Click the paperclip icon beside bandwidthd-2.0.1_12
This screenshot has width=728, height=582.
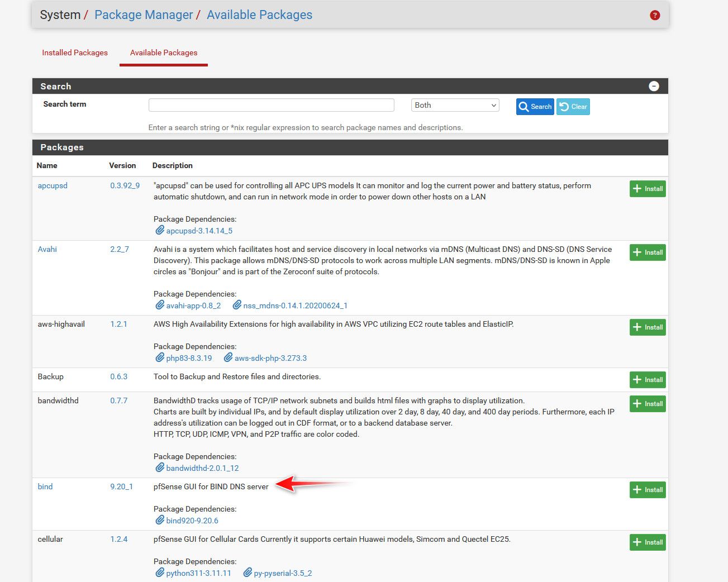[160, 467]
